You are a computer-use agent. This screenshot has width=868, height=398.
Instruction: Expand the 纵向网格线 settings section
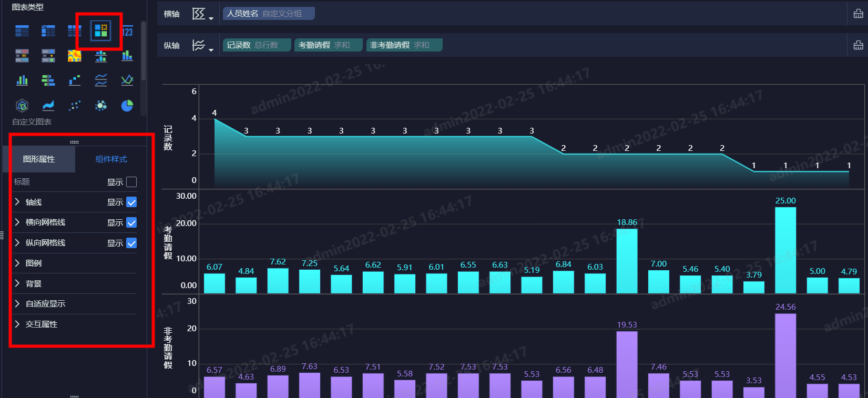click(x=17, y=243)
